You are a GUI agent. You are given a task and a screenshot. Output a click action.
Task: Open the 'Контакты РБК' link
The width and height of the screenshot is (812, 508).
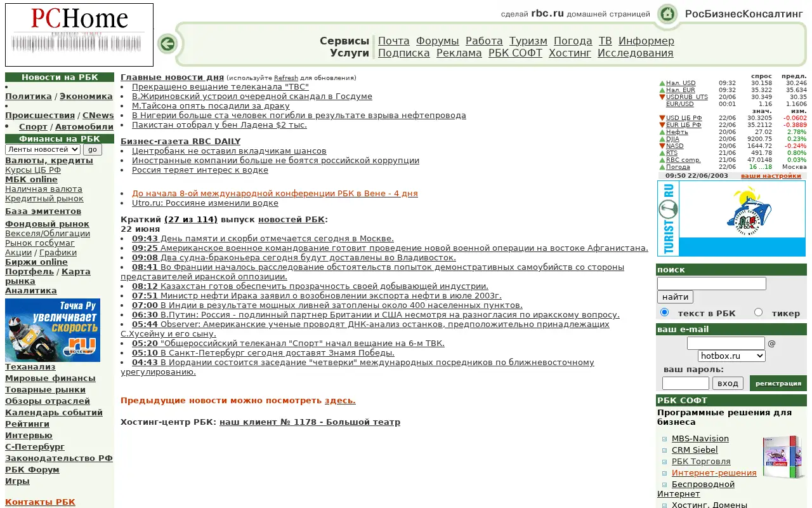[x=40, y=502]
